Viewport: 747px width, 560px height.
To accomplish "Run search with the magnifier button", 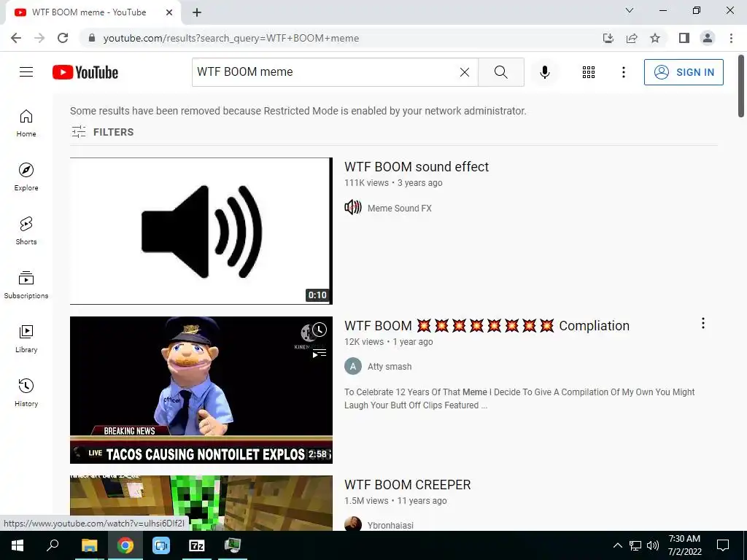I will click(x=500, y=72).
